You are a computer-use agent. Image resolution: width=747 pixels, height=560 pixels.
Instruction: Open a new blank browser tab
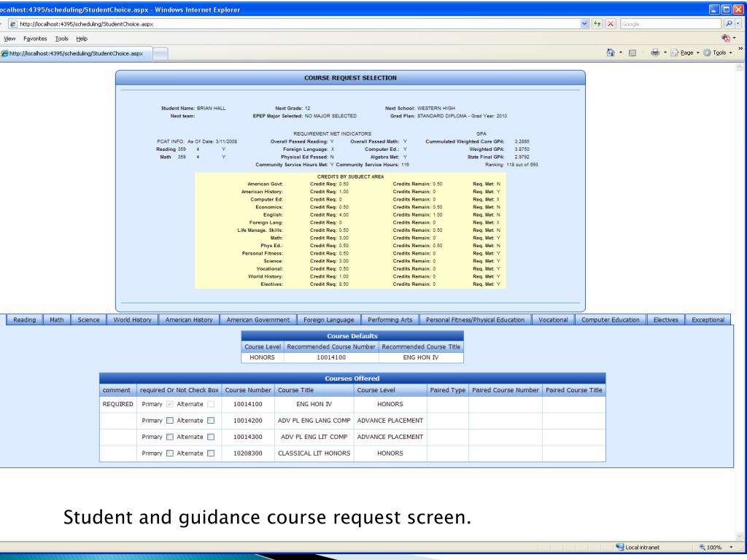tap(160, 54)
